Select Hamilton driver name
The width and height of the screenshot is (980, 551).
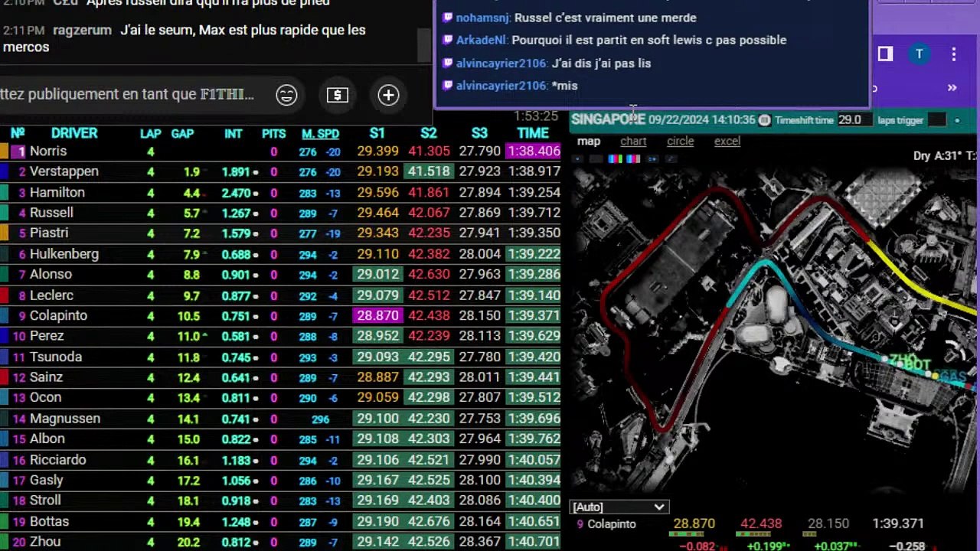(x=57, y=192)
